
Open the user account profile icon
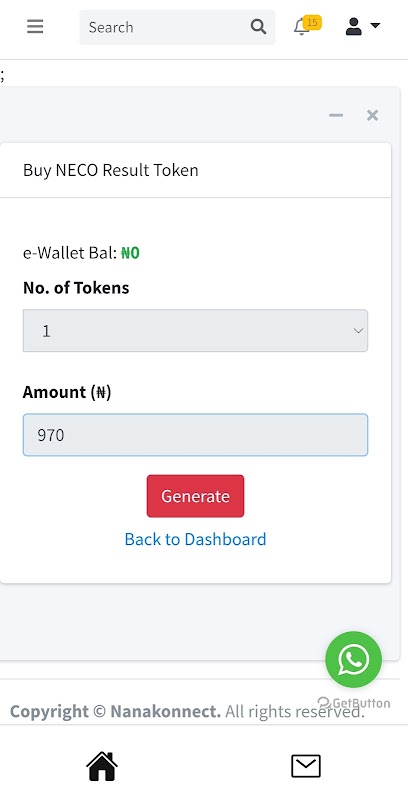pyautogui.click(x=353, y=26)
